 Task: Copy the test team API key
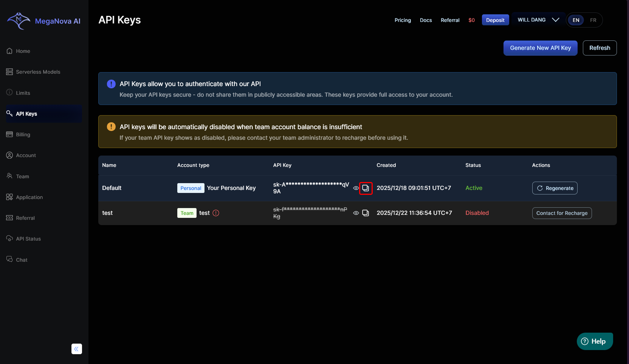366,213
